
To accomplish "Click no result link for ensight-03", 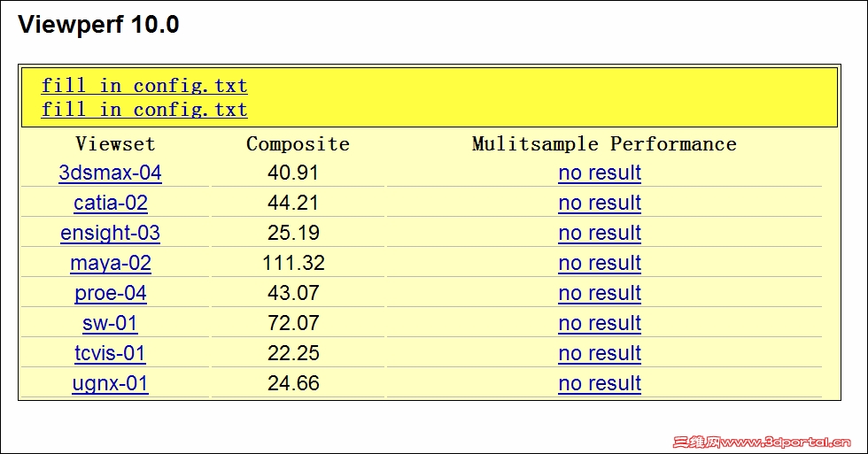I will 600,233.
